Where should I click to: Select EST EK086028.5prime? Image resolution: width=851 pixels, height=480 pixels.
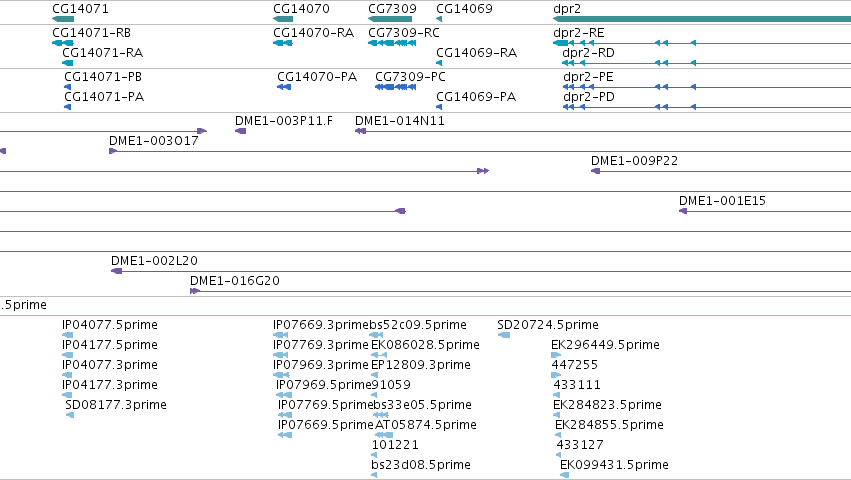(426, 345)
